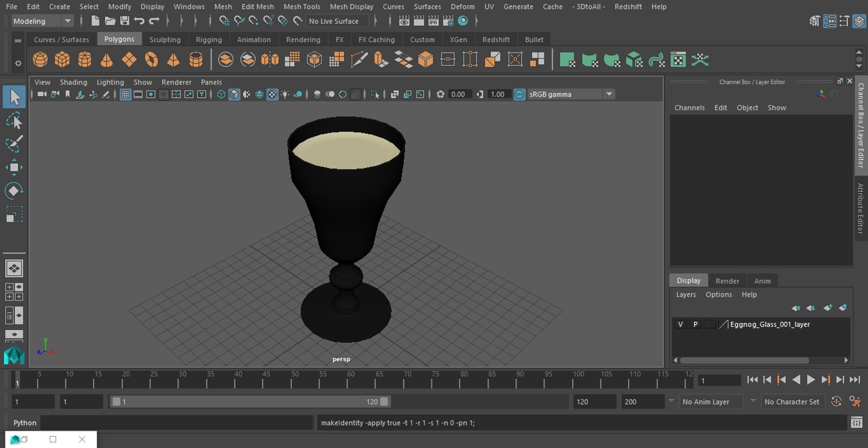Screen dimensions: 868x448
Task: Open the File menu
Action: [11, 6]
